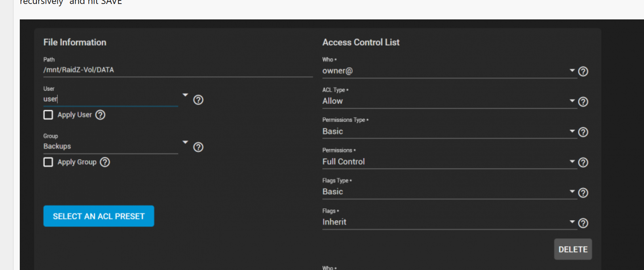
Task: Expand the User dropdown arrow
Action: click(x=185, y=95)
